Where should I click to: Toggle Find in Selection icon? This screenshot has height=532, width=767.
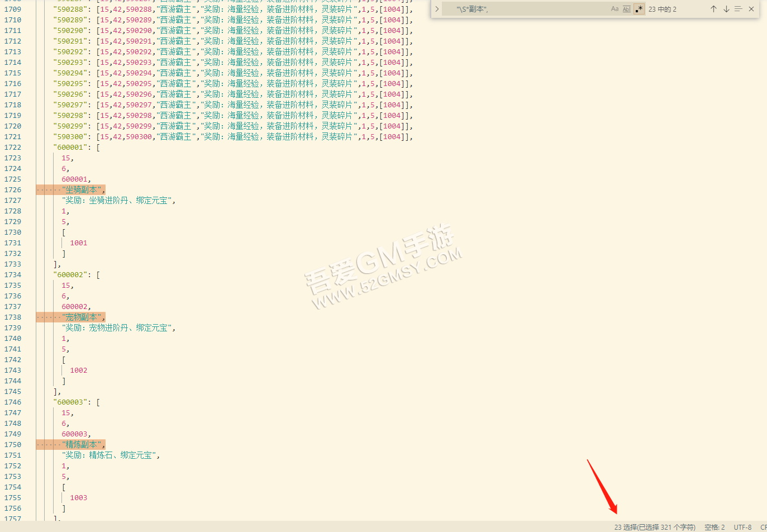coord(739,9)
